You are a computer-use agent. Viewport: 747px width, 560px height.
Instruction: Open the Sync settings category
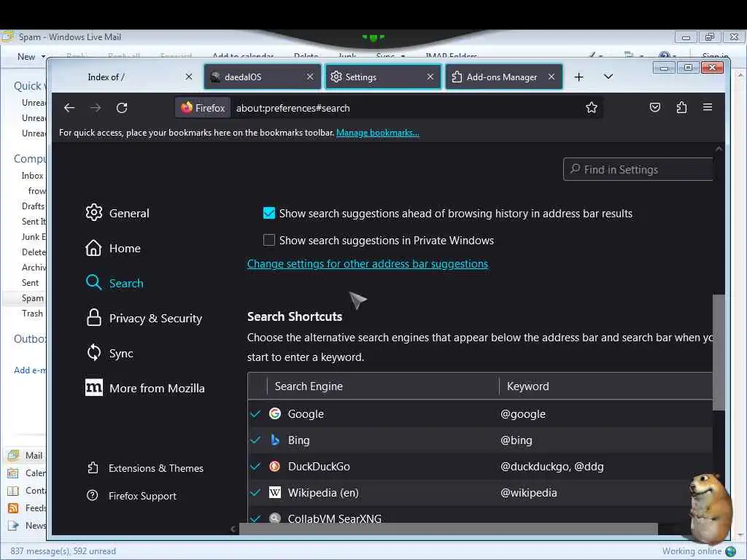pos(109,353)
